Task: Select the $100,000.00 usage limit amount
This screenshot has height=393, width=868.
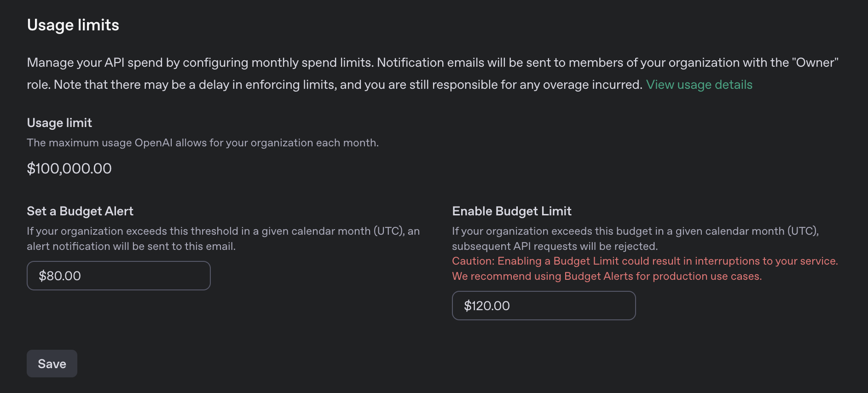Action: [x=69, y=168]
